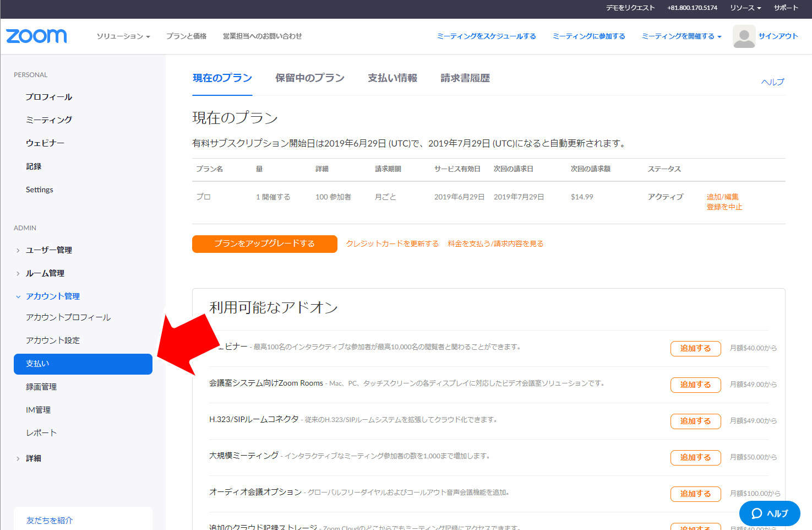Select 支払い in the sidebar
This screenshot has width=812, height=530.
coord(83,364)
